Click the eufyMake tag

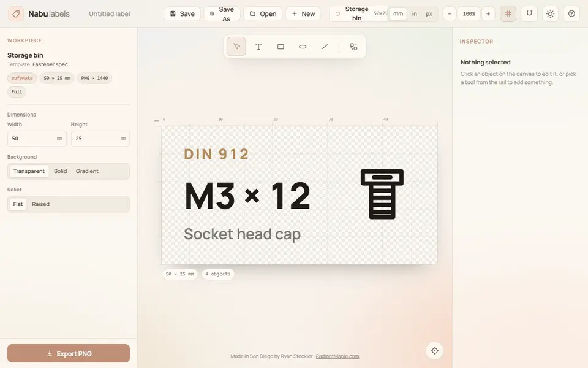pos(22,78)
